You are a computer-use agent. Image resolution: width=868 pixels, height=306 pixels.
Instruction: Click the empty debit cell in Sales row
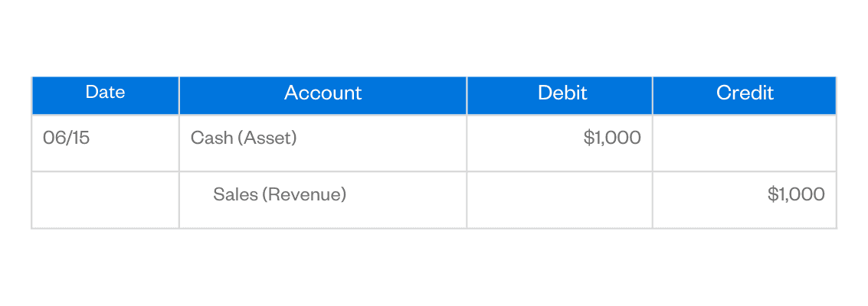point(559,199)
